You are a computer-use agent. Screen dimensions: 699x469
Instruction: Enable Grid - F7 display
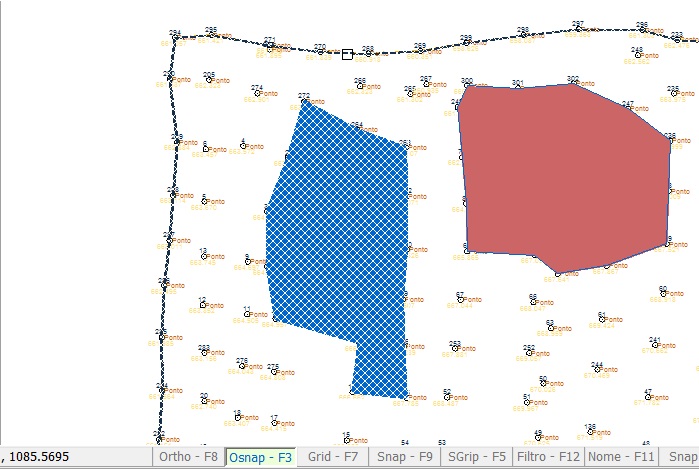(333, 457)
